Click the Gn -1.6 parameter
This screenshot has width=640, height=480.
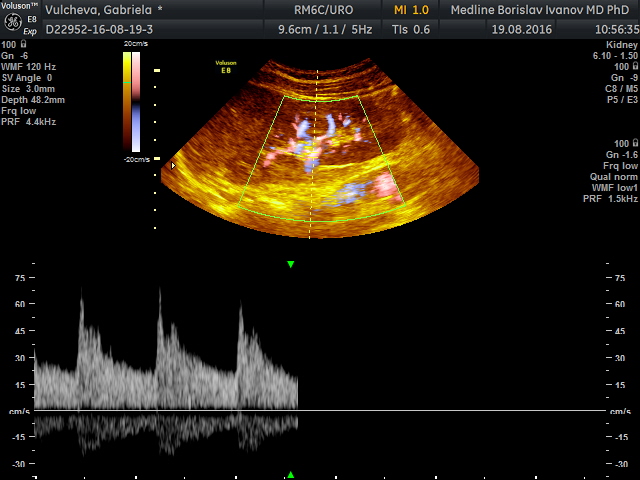622,155
